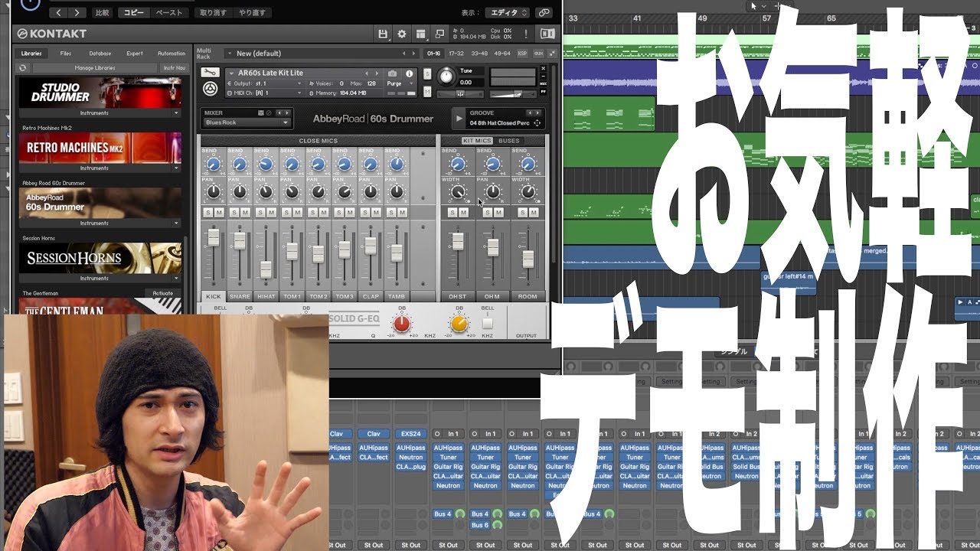This screenshot has width=980, height=551.
Task: Open the Blues Rock mixer preset dropdown
Action: [x=247, y=122]
